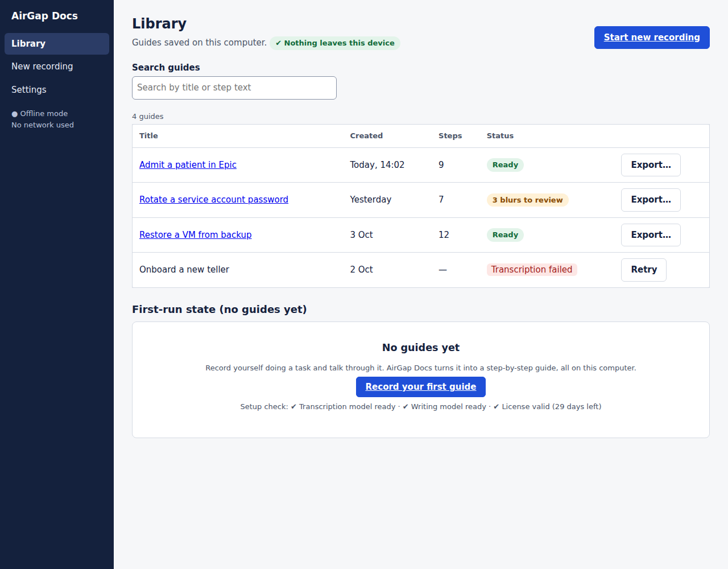Screen dimensions: 728x569
Task: Click the 3 blurs to review badge
Action: tap(527, 200)
